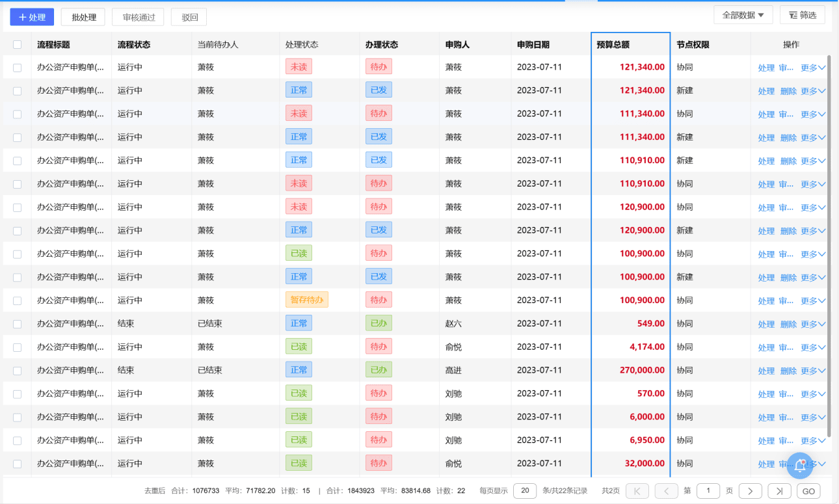The height and width of the screenshot is (504, 839).
Task: Click applicant 赵六 cell
Action: click(x=453, y=324)
